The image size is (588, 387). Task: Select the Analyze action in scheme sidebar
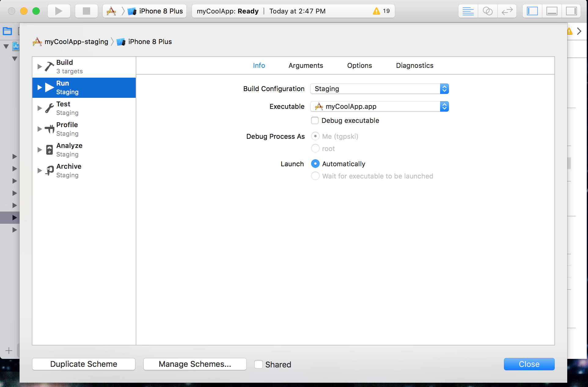[x=69, y=149]
